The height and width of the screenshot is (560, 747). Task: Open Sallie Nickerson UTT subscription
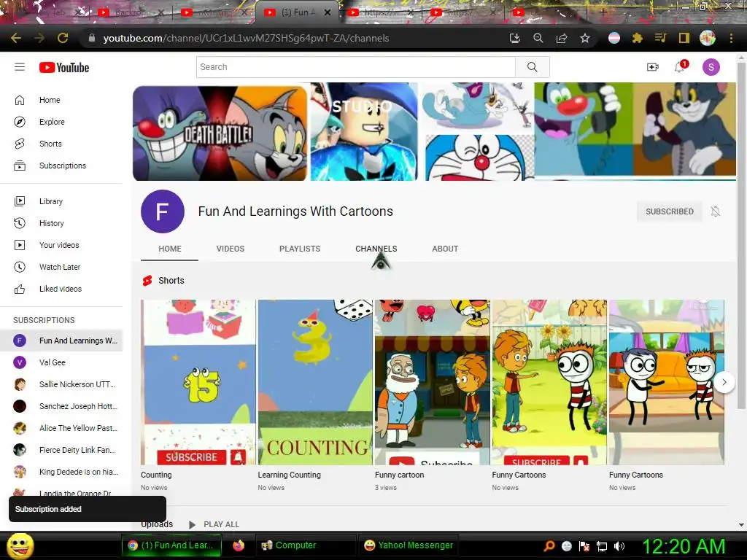(x=61, y=384)
